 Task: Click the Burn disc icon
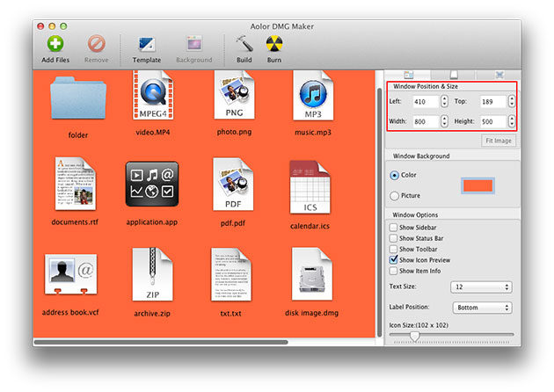[x=273, y=44]
